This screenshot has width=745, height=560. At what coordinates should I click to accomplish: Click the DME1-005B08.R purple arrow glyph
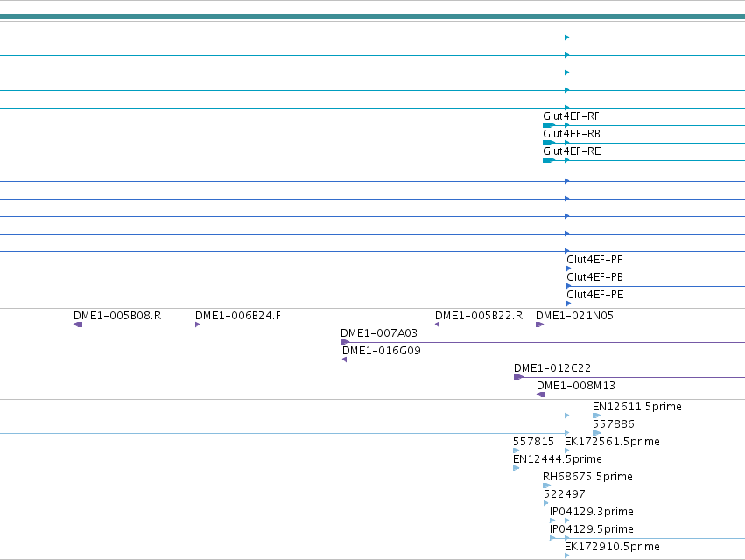point(78,325)
